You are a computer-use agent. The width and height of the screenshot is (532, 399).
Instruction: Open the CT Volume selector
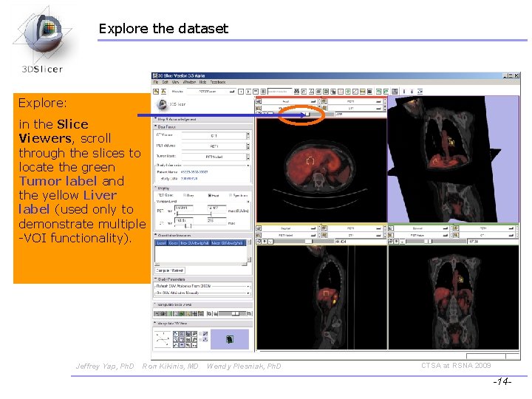pyautogui.click(x=216, y=136)
